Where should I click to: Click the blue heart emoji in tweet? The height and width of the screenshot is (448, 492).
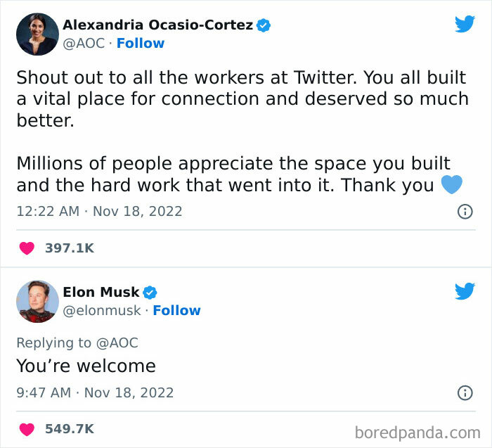pos(451,185)
